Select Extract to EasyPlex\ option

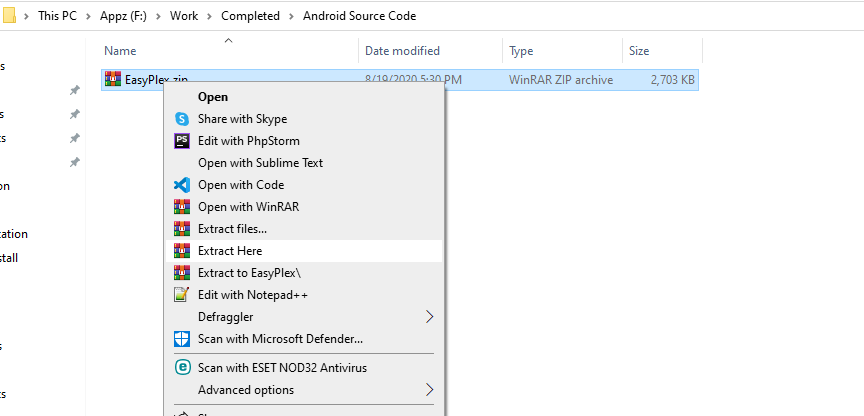(249, 273)
